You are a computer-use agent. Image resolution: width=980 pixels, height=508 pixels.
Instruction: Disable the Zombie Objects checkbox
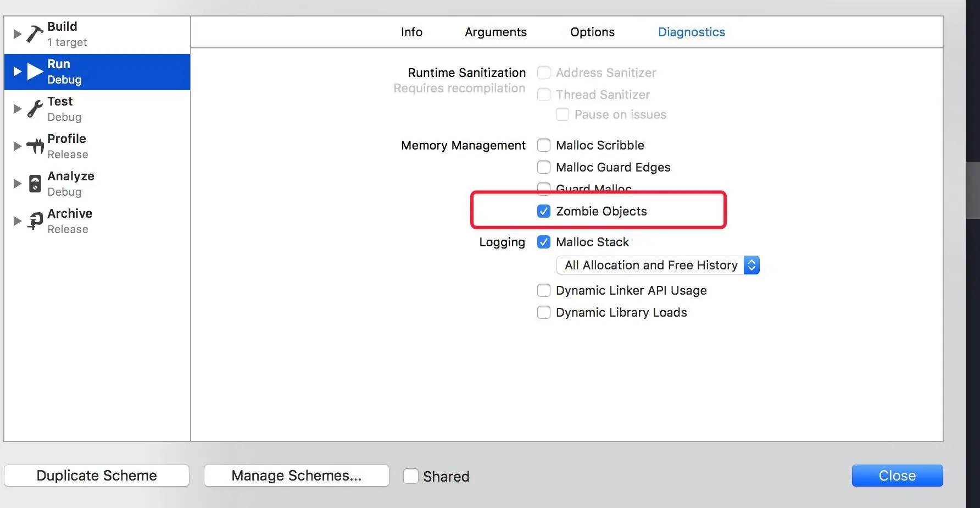pos(544,211)
